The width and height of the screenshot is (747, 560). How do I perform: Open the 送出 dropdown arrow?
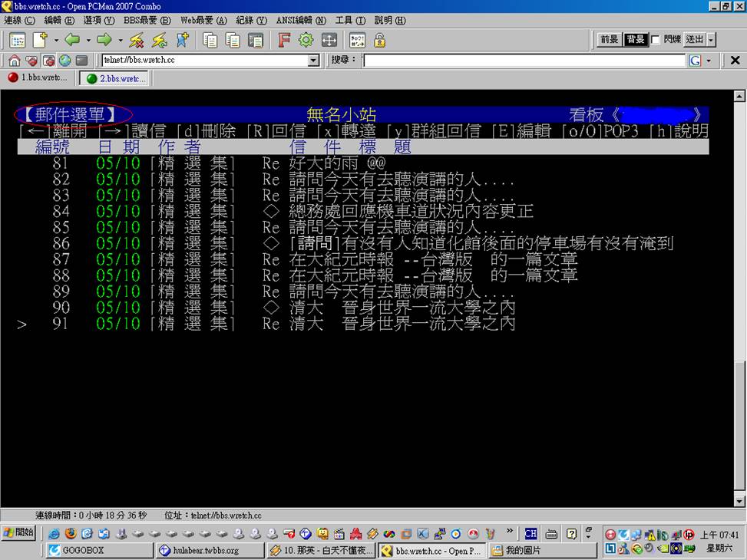712,40
